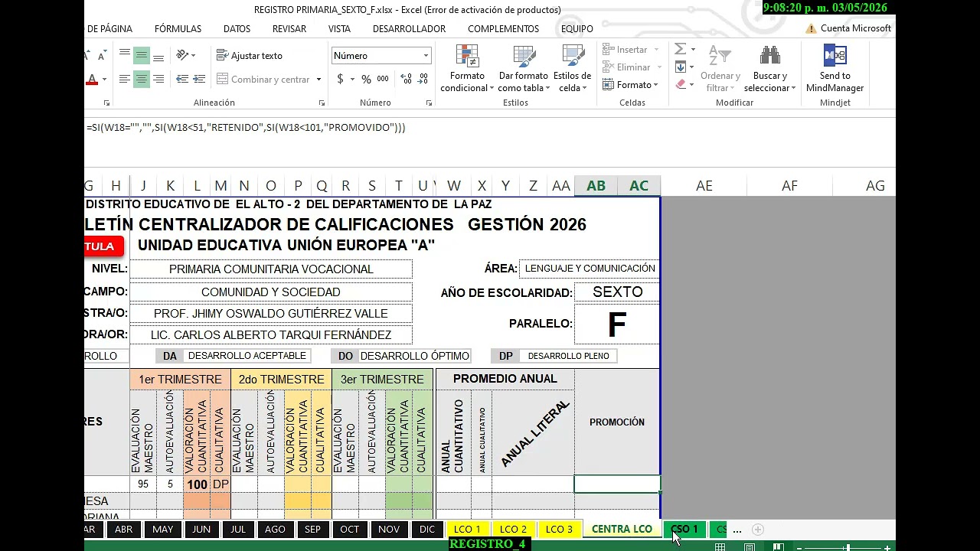Open Buscar y seleccionar menu
The image size is (980, 551).
[x=770, y=68]
